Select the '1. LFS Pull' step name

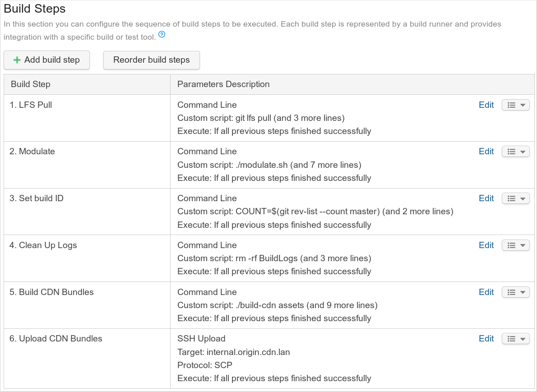(31, 105)
